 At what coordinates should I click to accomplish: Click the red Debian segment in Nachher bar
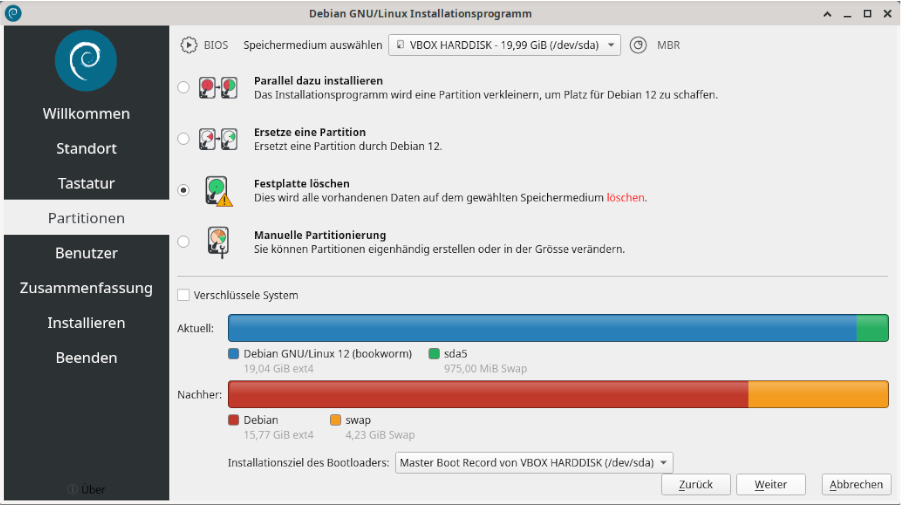coord(488,394)
